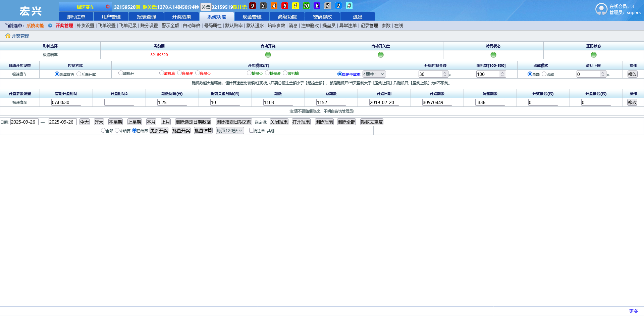This screenshot has width=644, height=318.
Task: Select 采集官方 control method
Action: (57, 74)
